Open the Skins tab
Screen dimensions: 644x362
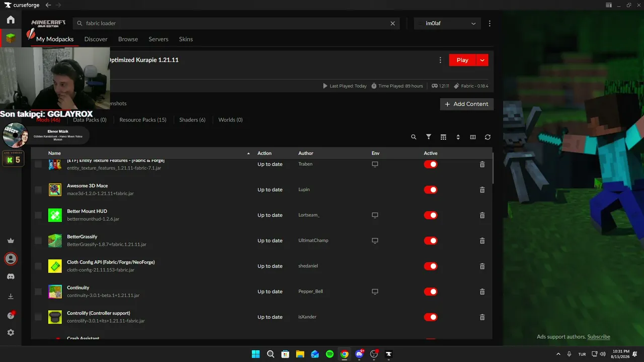click(x=186, y=39)
